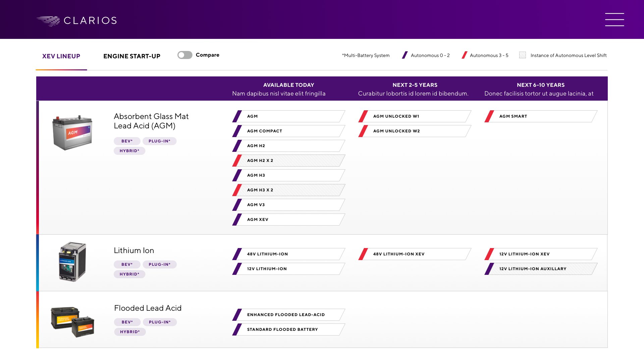Open Standard Flooded Battery product
Screen dimensions: 644x362
(288, 329)
